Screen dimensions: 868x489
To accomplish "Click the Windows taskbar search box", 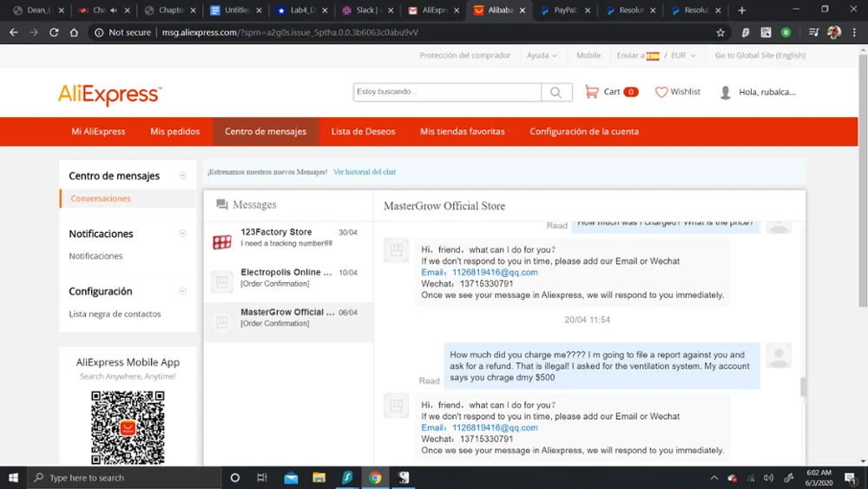I will [x=123, y=478].
